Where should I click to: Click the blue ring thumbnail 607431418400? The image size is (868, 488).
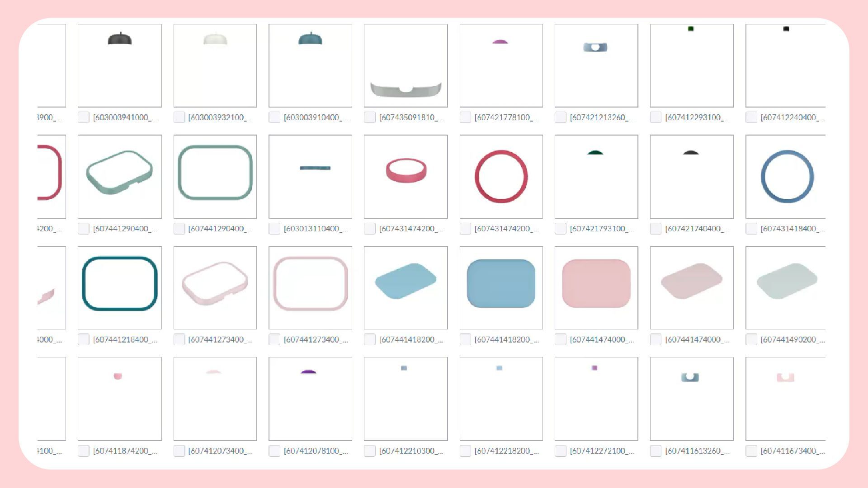pyautogui.click(x=786, y=177)
